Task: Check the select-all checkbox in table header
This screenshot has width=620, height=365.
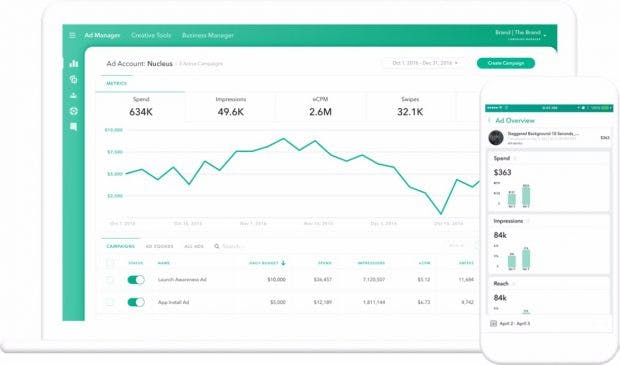Action: pos(110,263)
